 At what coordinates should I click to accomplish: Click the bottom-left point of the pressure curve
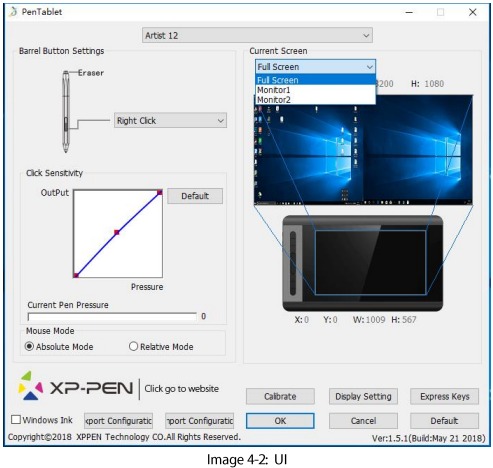(76, 275)
